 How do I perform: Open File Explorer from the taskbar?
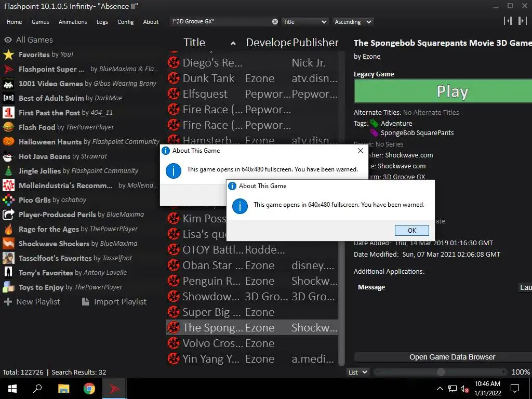[x=63, y=389]
